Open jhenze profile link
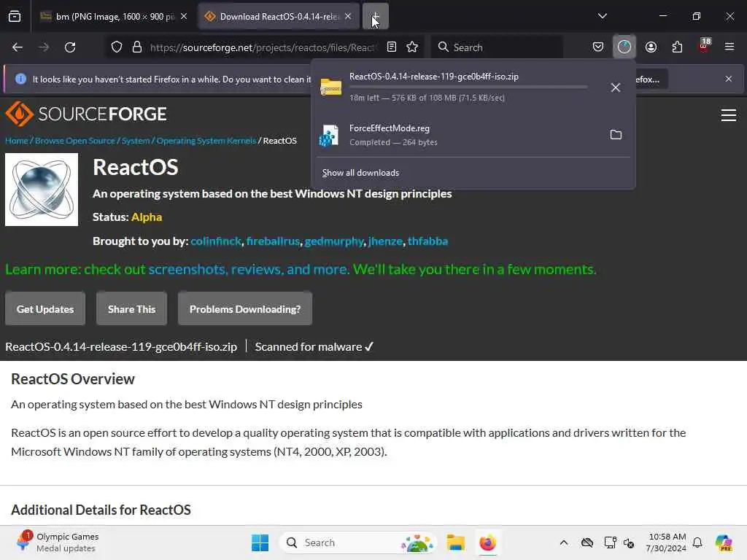 coord(385,241)
